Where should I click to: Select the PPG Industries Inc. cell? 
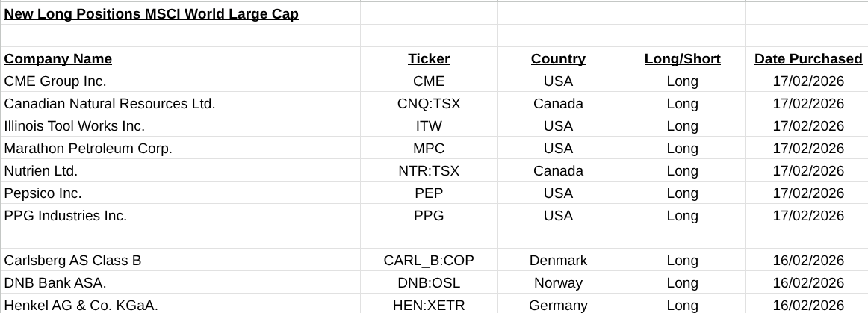point(66,216)
